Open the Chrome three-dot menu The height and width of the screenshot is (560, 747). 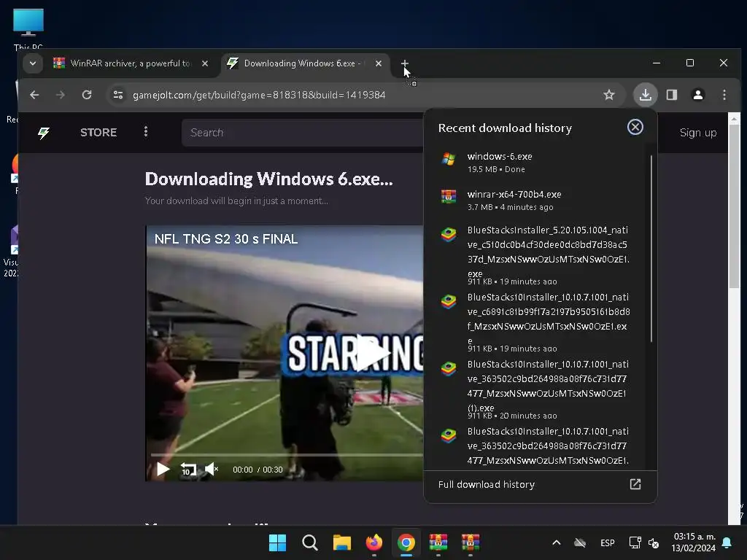(724, 95)
